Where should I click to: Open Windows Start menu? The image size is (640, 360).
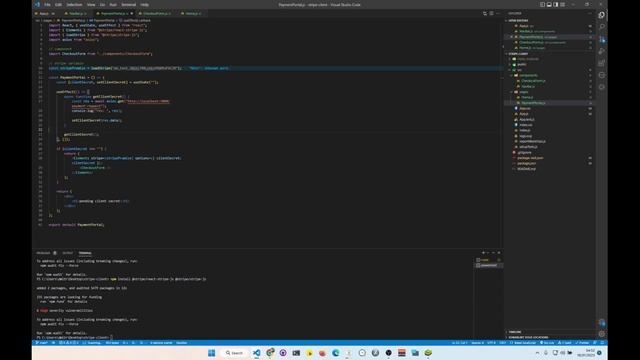click(x=211, y=353)
